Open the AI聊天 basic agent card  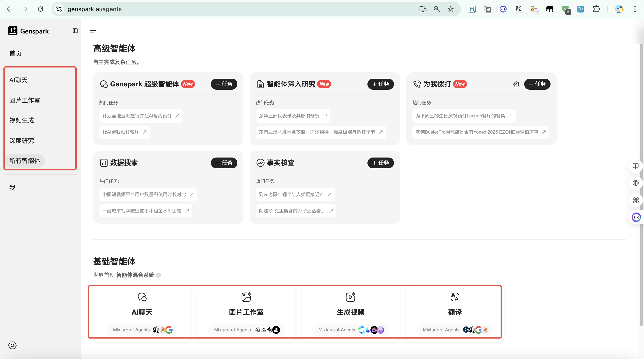(x=142, y=314)
